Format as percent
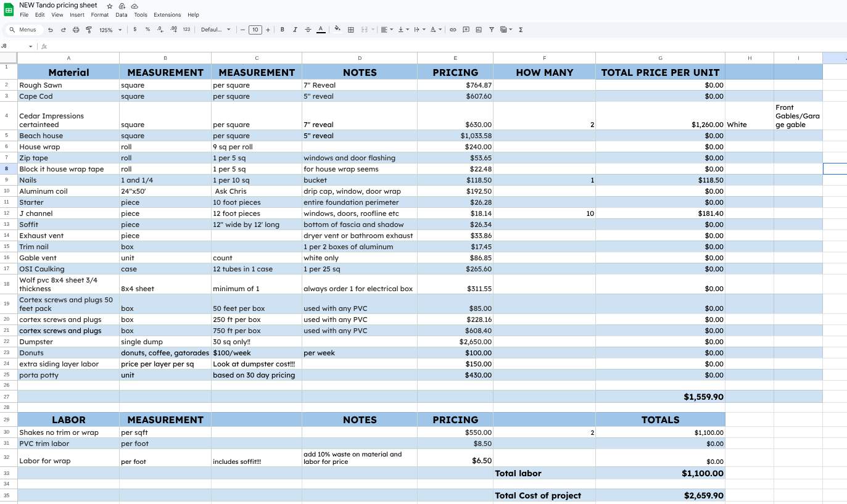Screen dimensions: 847x504 (147, 30)
